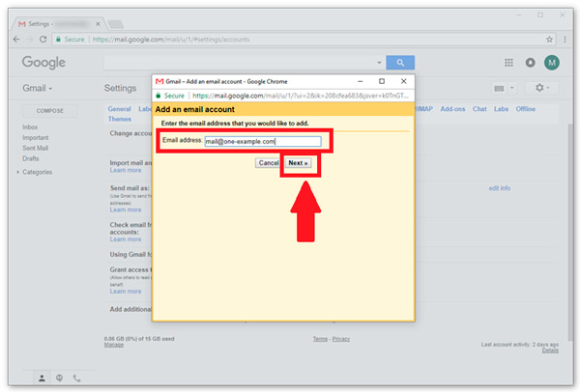The width and height of the screenshot is (580, 392).
Task: Click the COMPOSE button
Action: pyautogui.click(x=50, y=111)
